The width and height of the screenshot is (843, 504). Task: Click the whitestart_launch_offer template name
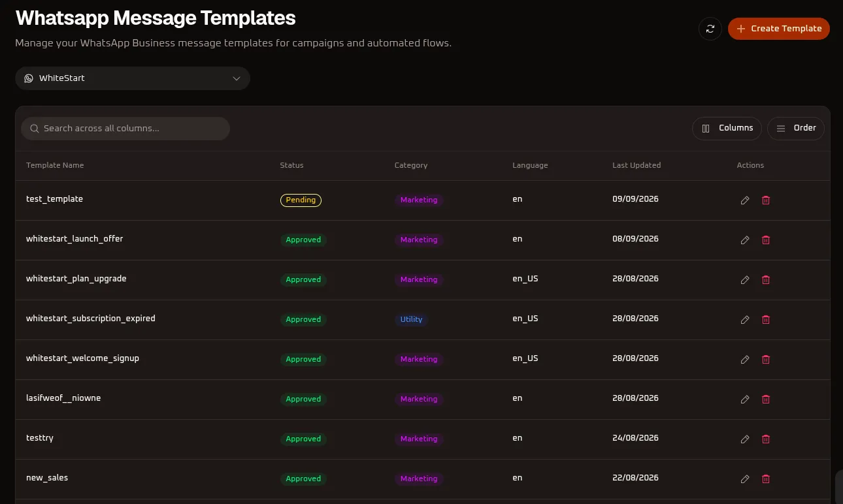(74, 239)
